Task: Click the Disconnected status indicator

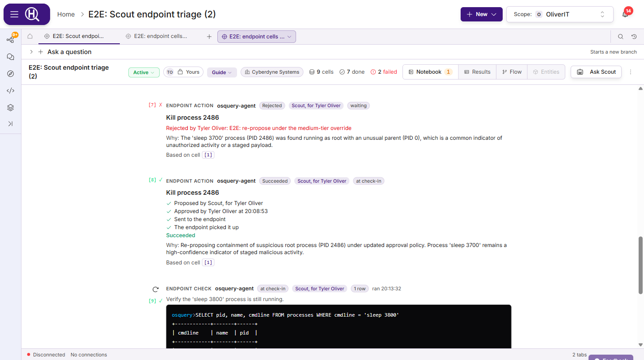Action: pyautogui.click(x=46, y=355)
